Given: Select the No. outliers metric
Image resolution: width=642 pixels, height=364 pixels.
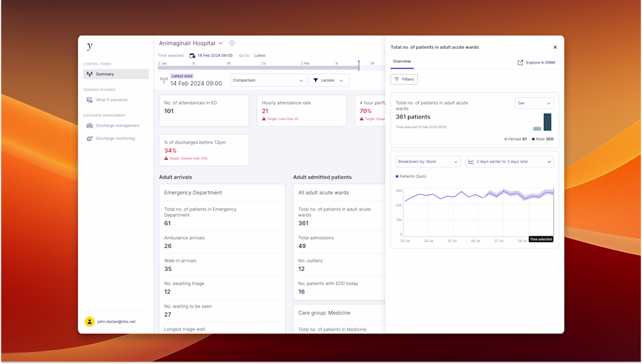Looking at the screenshot, I should [x=341, y=265].
